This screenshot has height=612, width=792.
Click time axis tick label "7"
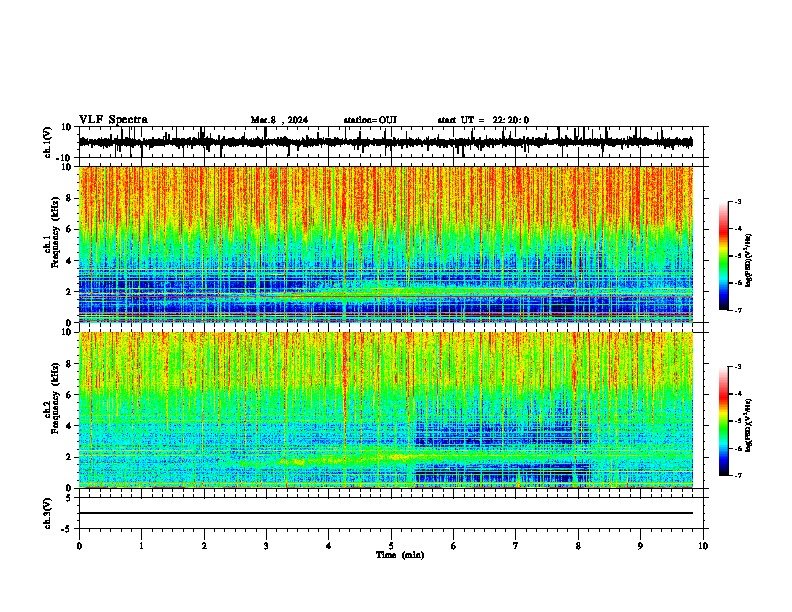click(x=516, y=546)
